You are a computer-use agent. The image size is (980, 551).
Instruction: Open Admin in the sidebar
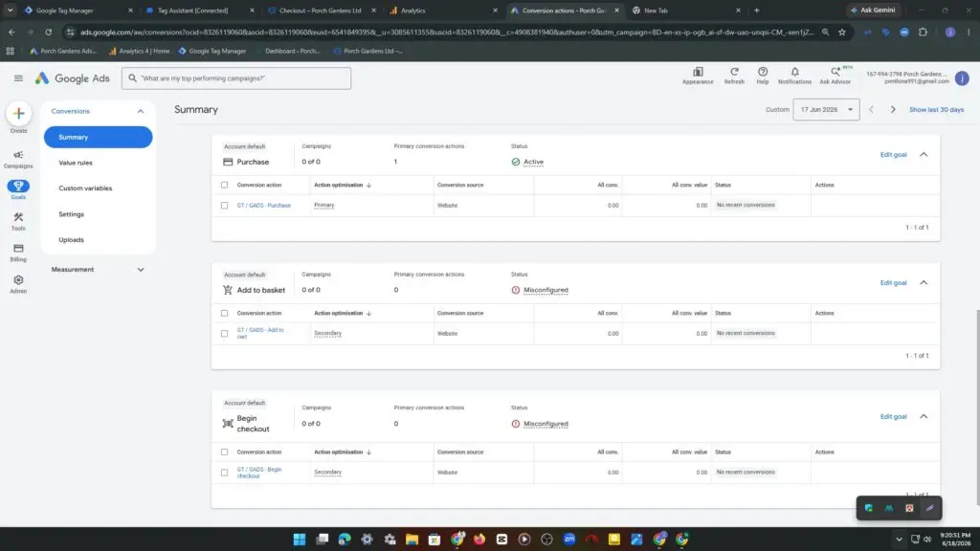point(18,283)
